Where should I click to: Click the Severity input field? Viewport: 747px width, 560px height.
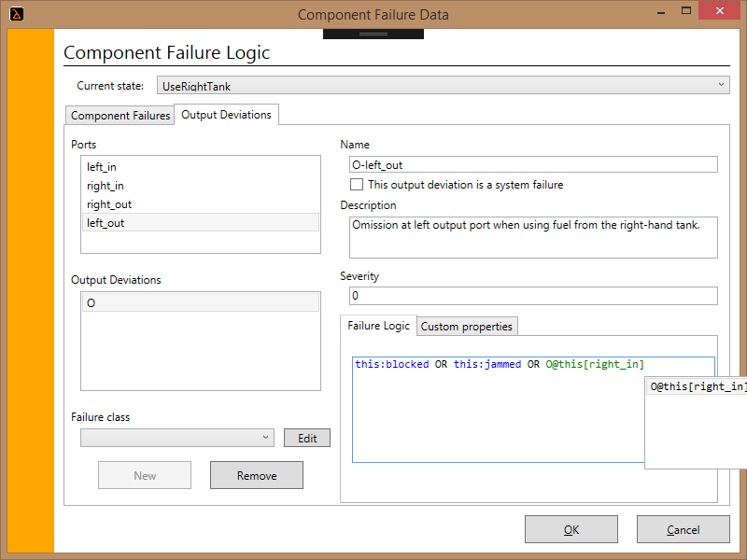pyautogui.click(x=533, y=296)
